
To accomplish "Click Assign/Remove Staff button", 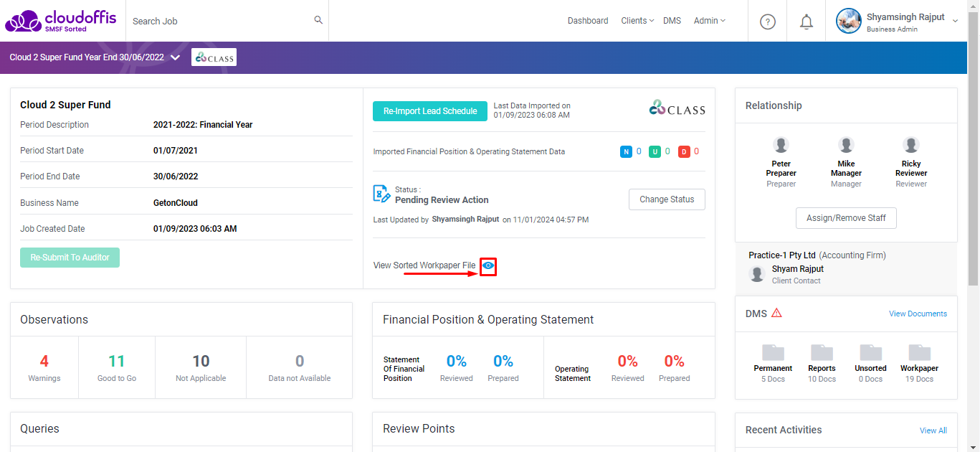I will coord(846,218).
